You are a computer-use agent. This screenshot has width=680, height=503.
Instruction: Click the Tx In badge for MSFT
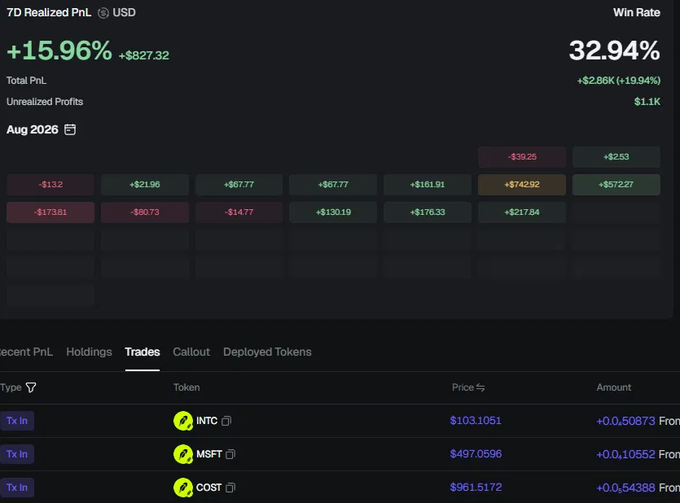tap(17, 454)
